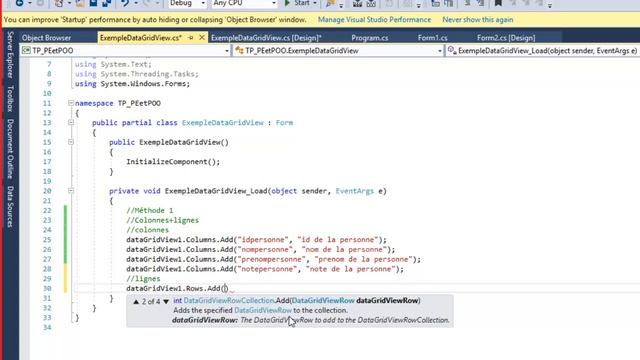
Task: Click the using System.Text; line
Action: click(x=113, y=64)
